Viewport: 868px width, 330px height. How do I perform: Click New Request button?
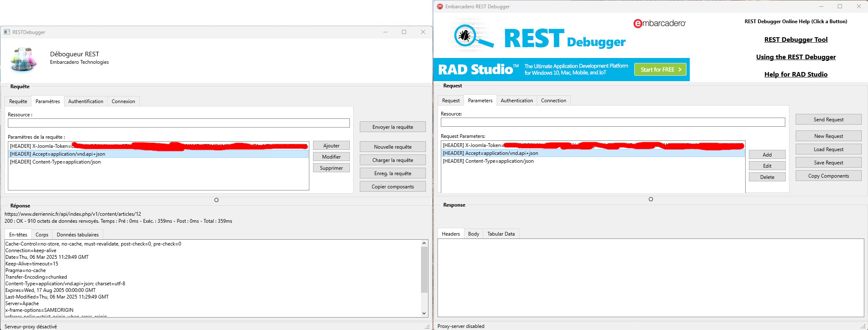coord(829,136)
